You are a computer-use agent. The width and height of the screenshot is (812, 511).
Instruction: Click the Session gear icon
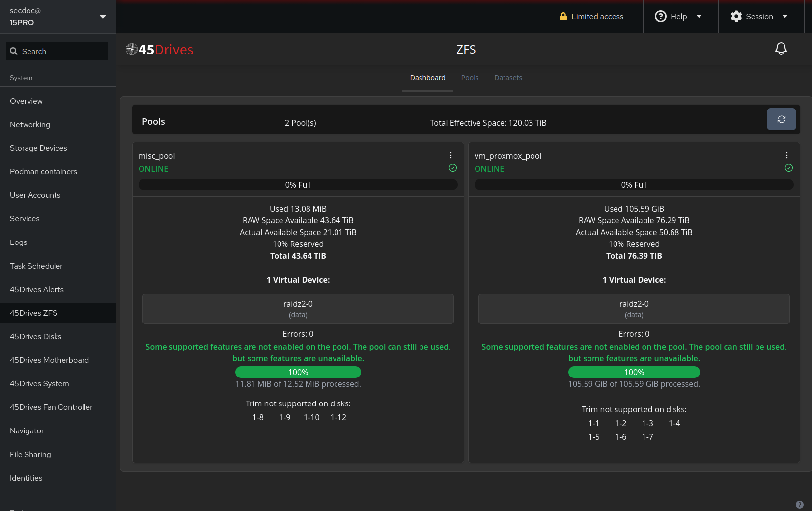(736, 16)
